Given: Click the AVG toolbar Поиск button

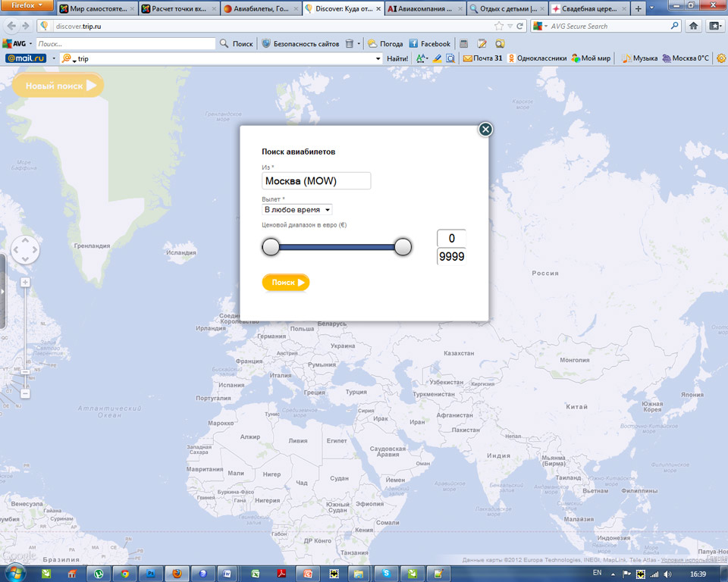Looking at the screenshot, I should 237,44.
